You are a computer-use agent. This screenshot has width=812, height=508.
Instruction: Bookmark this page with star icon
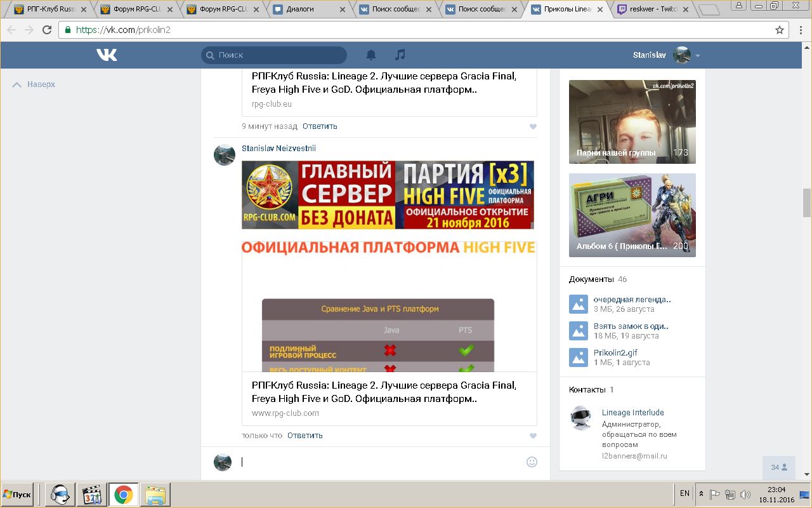click(780, 30)
